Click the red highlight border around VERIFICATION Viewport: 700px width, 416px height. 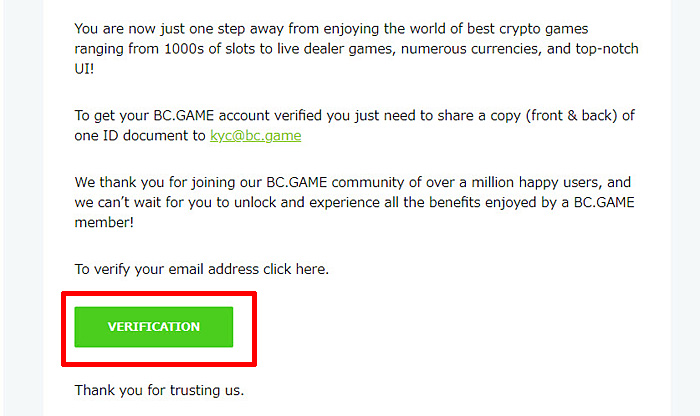159,294
